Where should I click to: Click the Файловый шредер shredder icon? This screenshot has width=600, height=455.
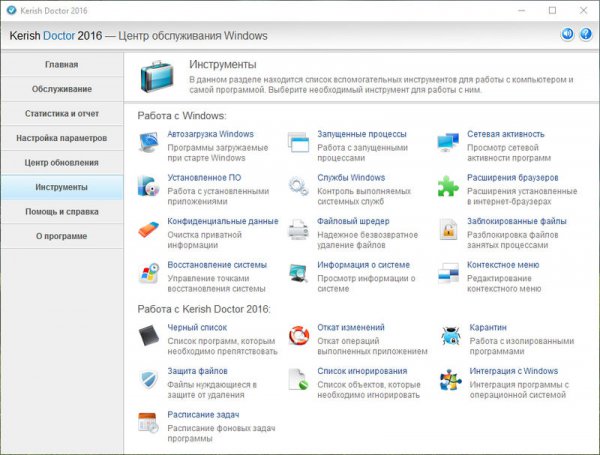click(298, 229)
